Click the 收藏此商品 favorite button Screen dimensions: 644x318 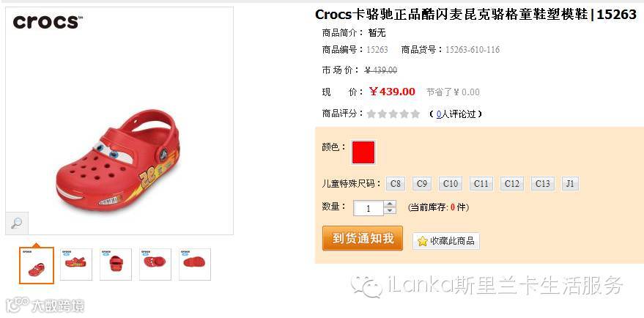pyautogui.click(x=446, y=241)
